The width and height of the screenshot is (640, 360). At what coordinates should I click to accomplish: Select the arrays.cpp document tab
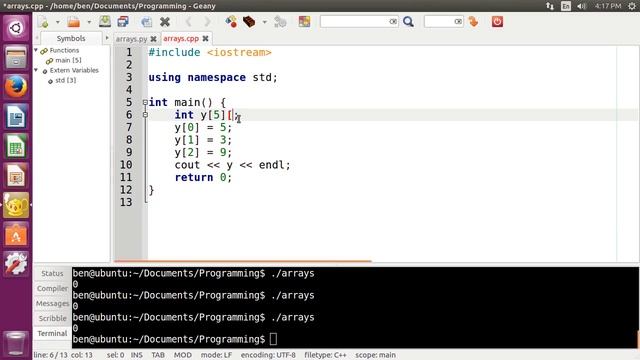[x=181, y=38]
